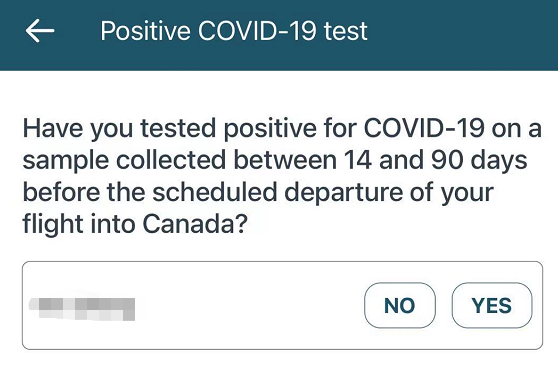Click the question paragraph about COVID-19 testing
The width and height of the screenshot is (558, 370).
pos(282,176)
